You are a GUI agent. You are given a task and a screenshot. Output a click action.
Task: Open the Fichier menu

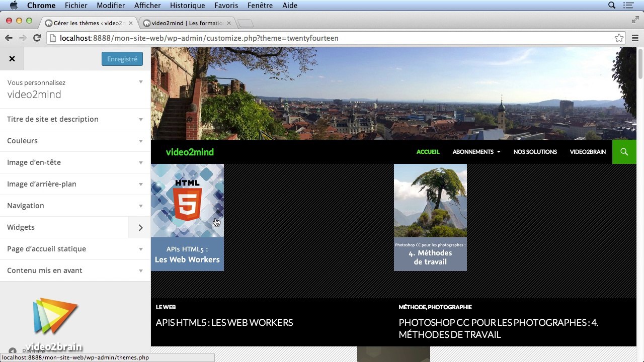pyautogui.click(x=76, y=6)
